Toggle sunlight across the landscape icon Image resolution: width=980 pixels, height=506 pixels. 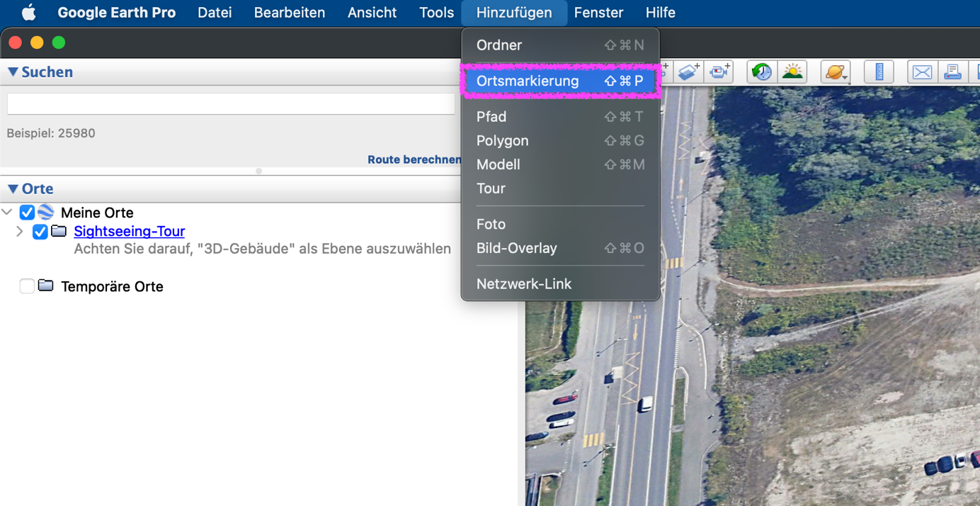click(x=792, y=72)
